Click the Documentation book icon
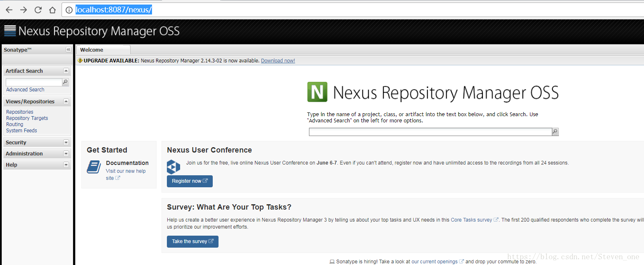This screenshot has width=644, height=265. [94, 167]
